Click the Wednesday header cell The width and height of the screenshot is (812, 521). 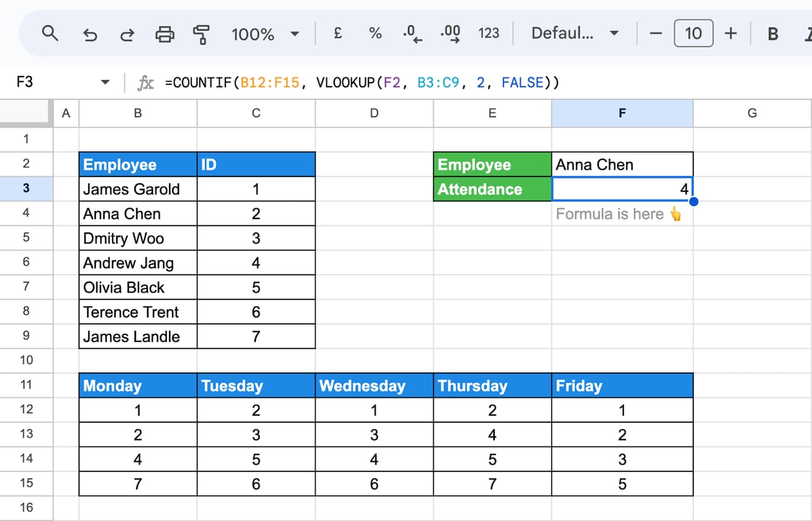click(x=374, y=385)
